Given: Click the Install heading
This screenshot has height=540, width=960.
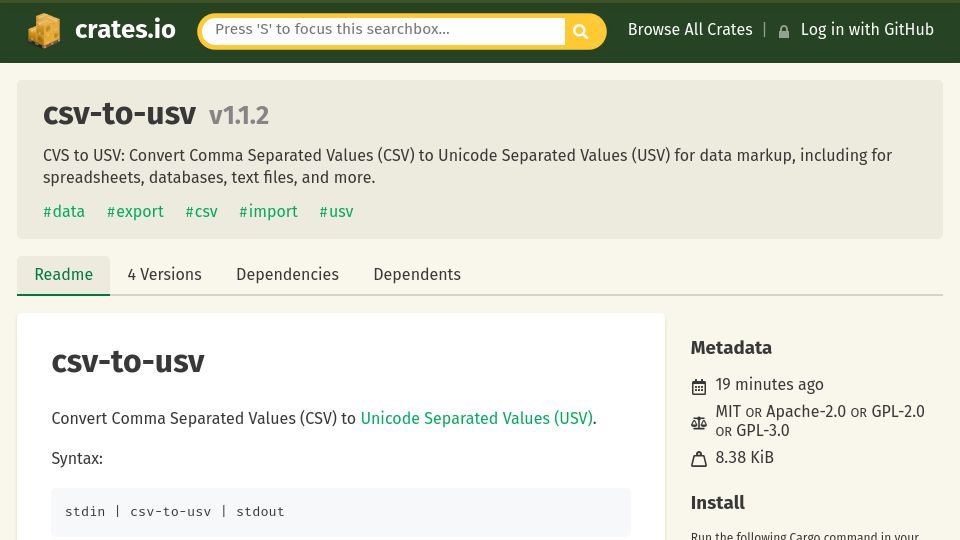Looking at the screenshot, I should point(718,503).
